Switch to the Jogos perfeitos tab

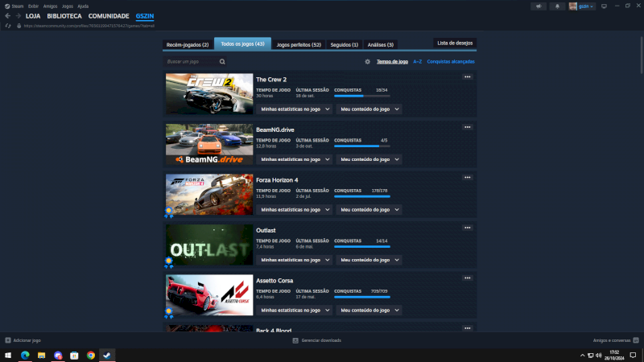click(x=299, y=44)
